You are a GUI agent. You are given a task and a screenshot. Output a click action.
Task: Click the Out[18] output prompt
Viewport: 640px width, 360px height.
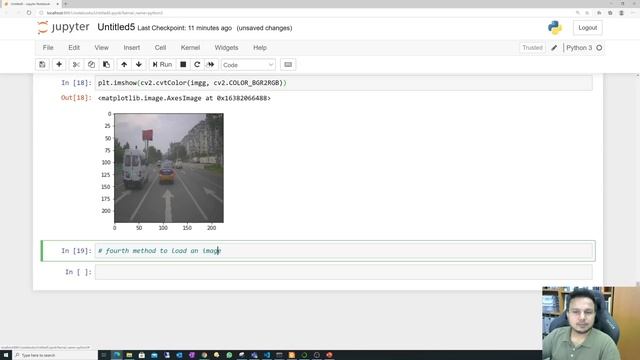(x=76, y=98)
